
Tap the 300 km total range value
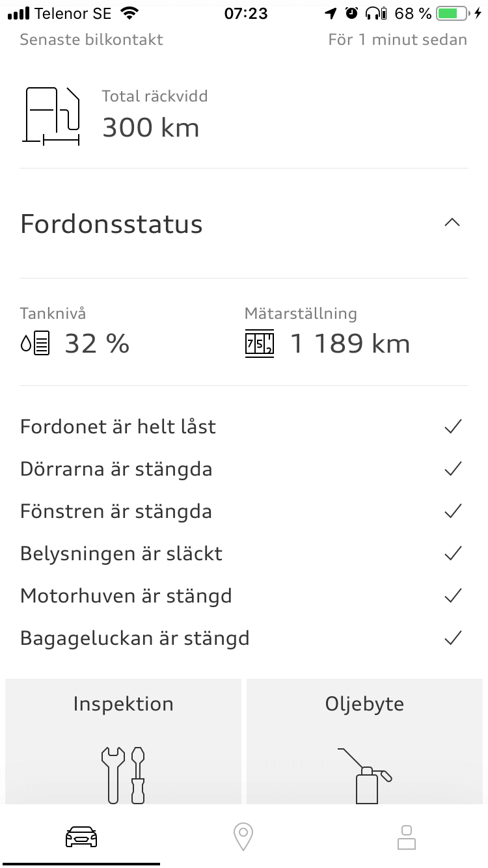coord(151,128)
